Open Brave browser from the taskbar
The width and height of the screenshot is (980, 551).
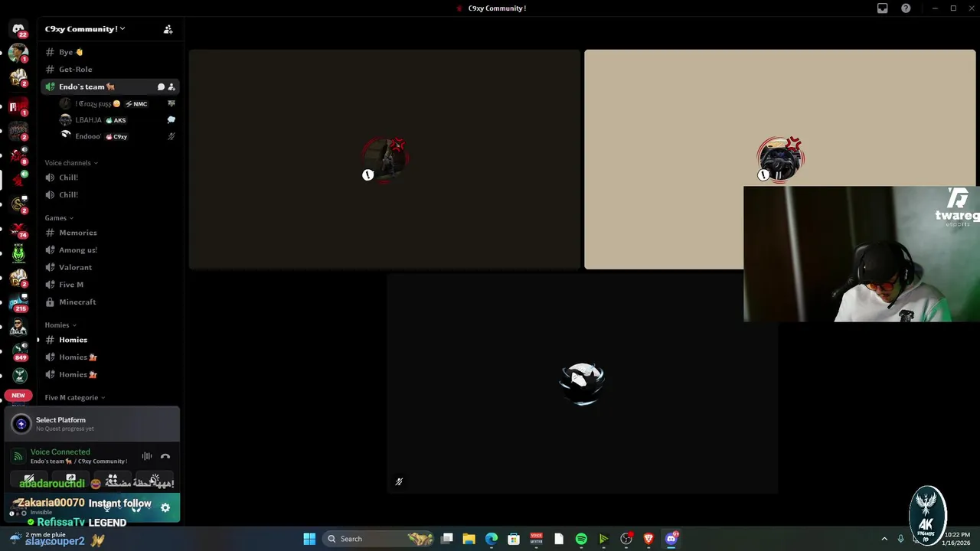pyautogui.click(x=648, y=539)
